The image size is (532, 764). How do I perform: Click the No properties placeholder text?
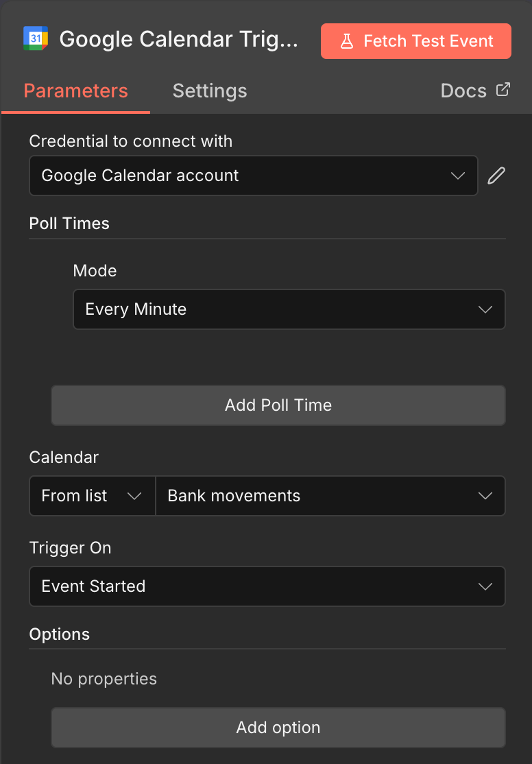(104, 679)
